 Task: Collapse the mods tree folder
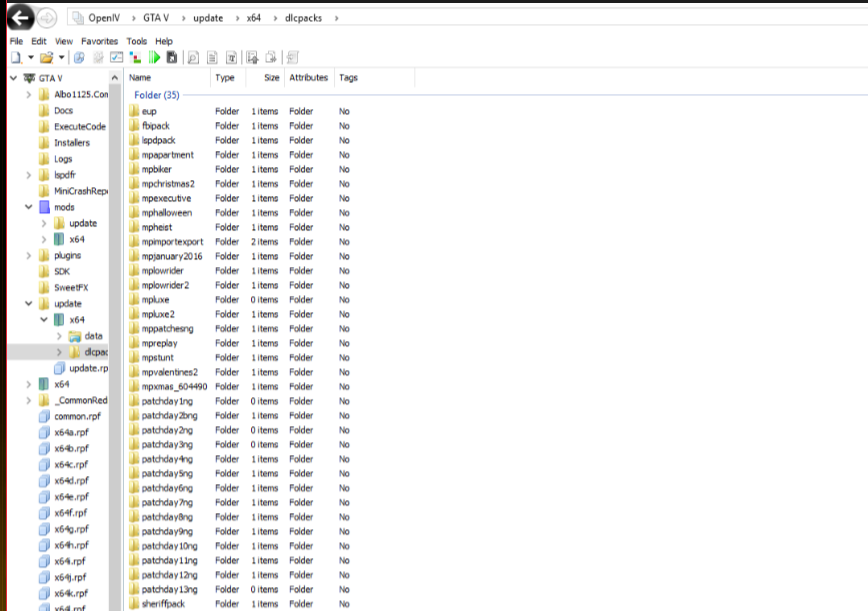pos(29,207)
